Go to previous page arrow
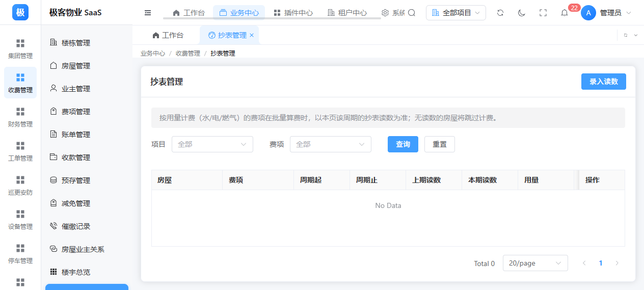Screen dimensions: 644x290 click(x=584, y=263)
